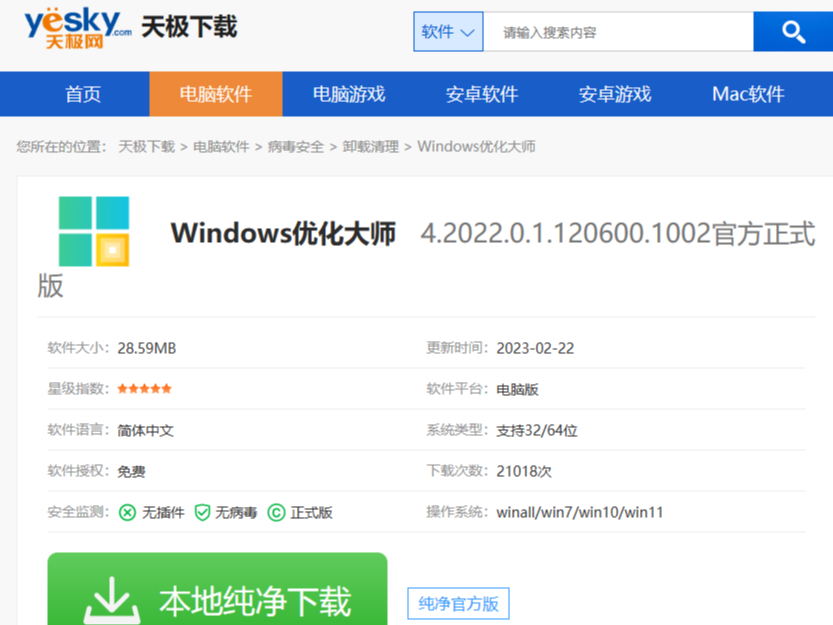Viewport: 833px width, 625px height.
Task: Click the 纯净官方版 outlined button
Action: [458, 604]
